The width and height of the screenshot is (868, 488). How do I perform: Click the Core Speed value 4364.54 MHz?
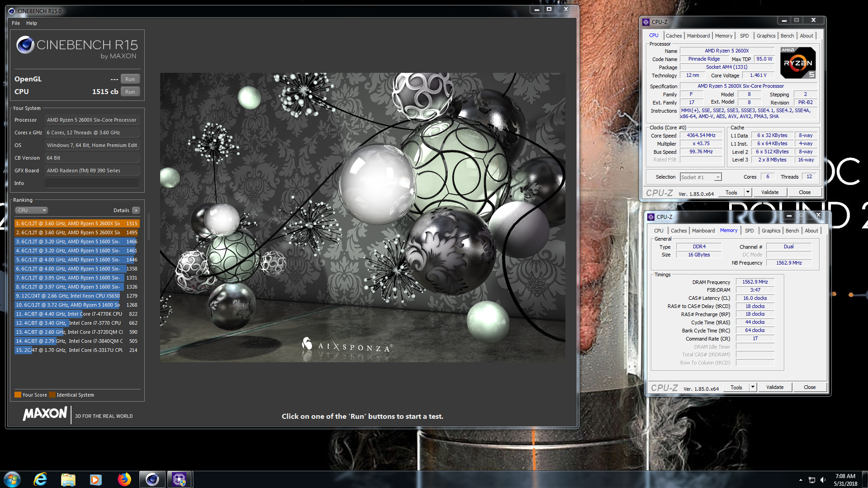point(701,136)
